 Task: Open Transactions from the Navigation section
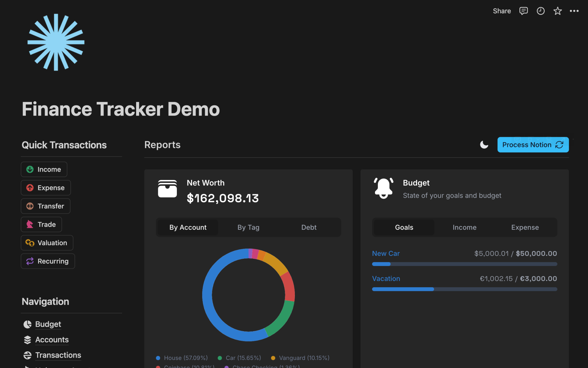pos(58,355)
